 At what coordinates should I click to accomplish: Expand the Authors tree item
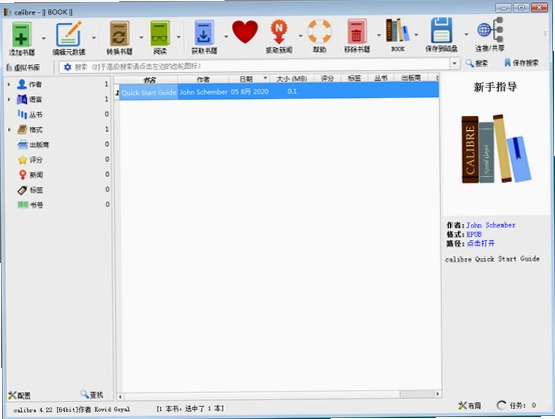pyautogui.click(x=9, y=84)
